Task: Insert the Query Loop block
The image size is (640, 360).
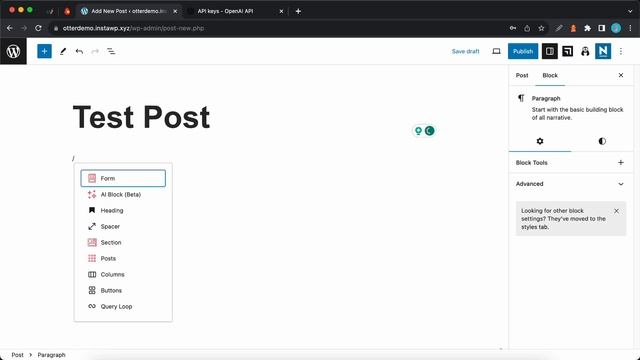Action: coord(123,307)
